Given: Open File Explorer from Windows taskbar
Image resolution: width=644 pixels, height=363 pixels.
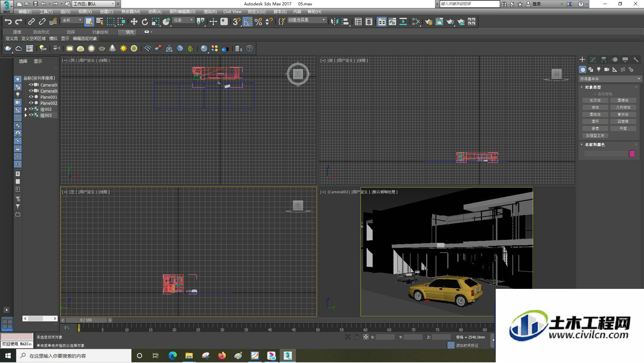Looking at the screenshot, I should [x=189, y=356].
